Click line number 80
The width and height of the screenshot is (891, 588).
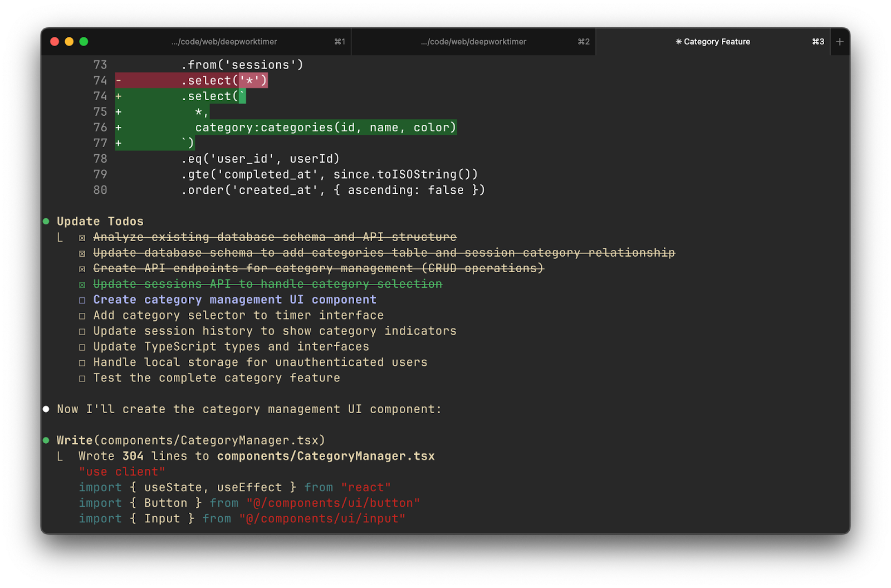coord(100,190)
